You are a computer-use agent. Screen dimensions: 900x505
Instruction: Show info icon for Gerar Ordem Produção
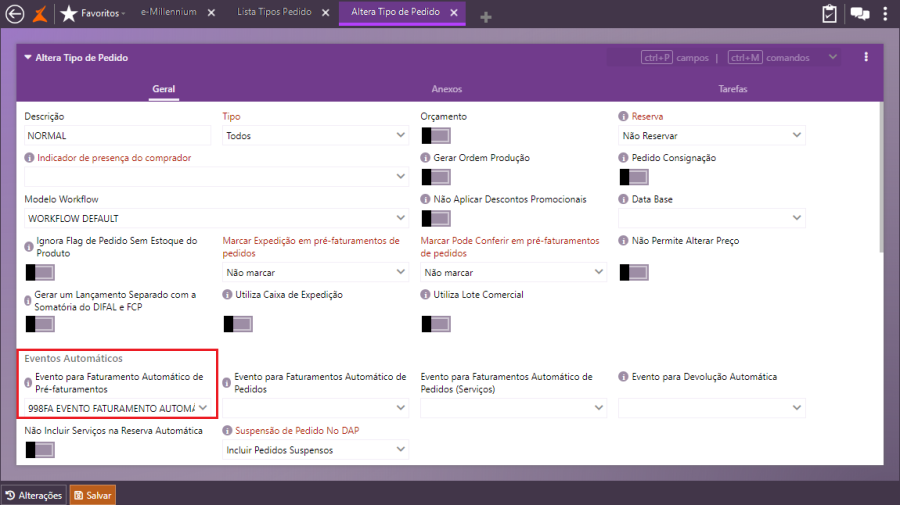(425, 158)
